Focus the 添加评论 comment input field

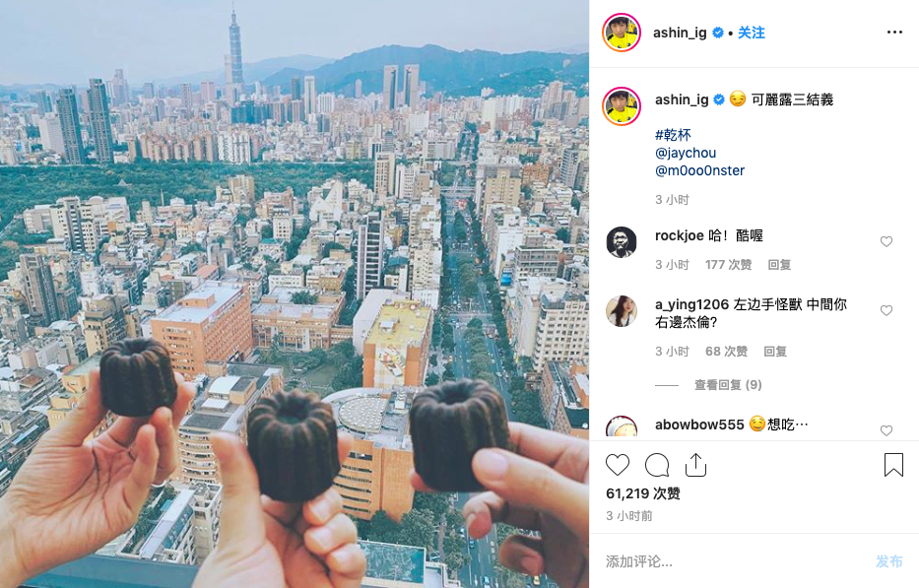point(733,561)
